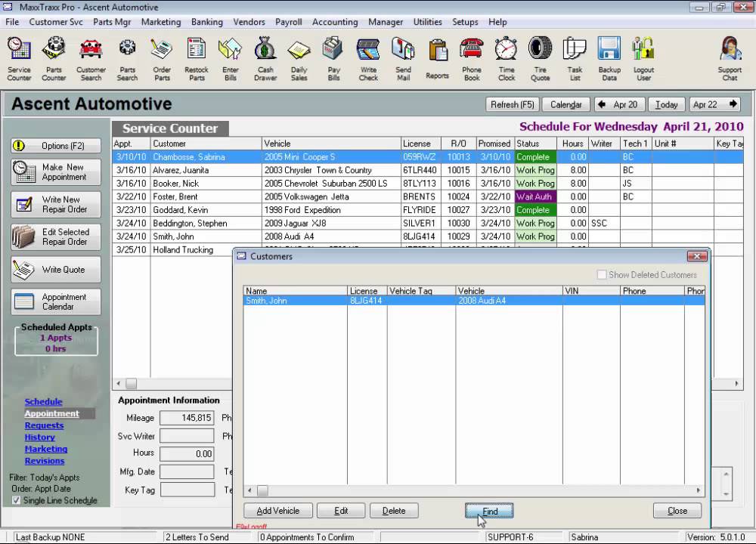The height and width of the screenshot is (544, 756).
Task: Click the Key Tag input field
Action: coord(187,490)
